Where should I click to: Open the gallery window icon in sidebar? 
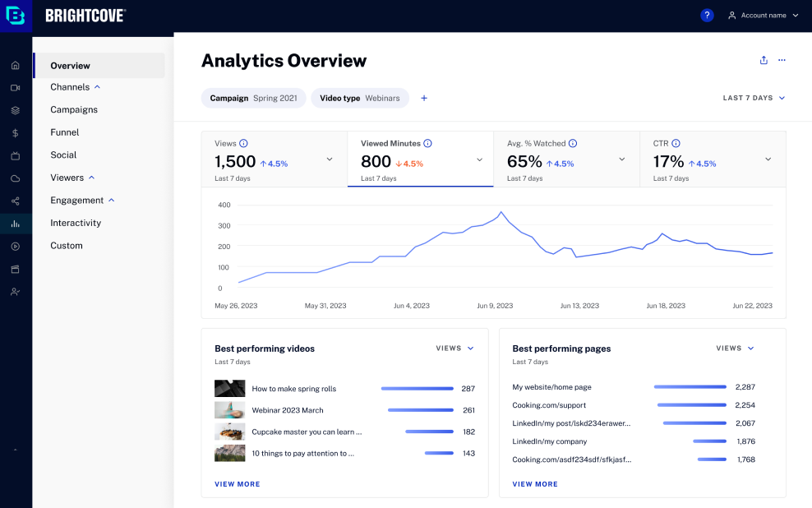click(16, 270)
